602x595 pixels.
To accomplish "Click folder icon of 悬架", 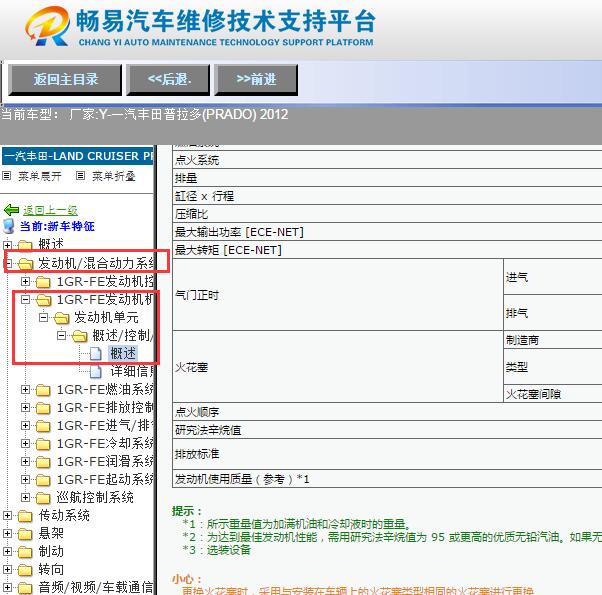I will tap(25, 534).
